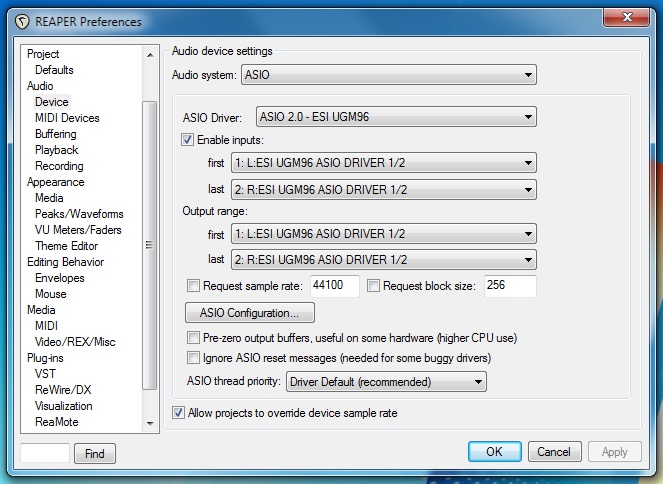Image resolution: width=663 pixels, height=484 pixels.
Task: Expand the ASIO Driver dropdown
Action: coord(396,117)
